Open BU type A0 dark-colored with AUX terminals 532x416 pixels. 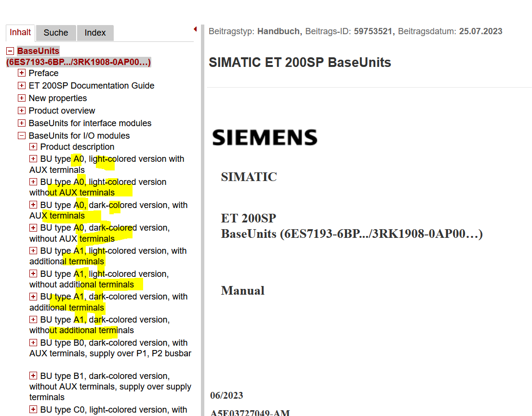(x=108, y=210)
